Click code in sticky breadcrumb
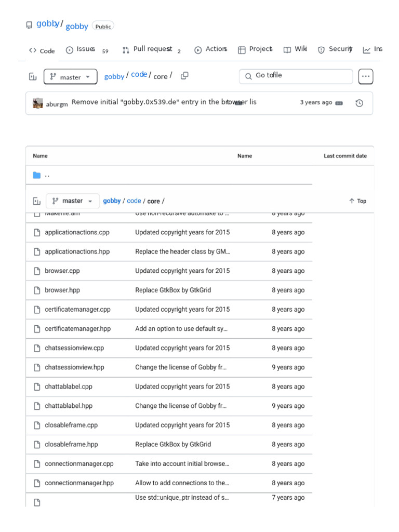Viewport: 399px width, 532px height. [134, 201]
